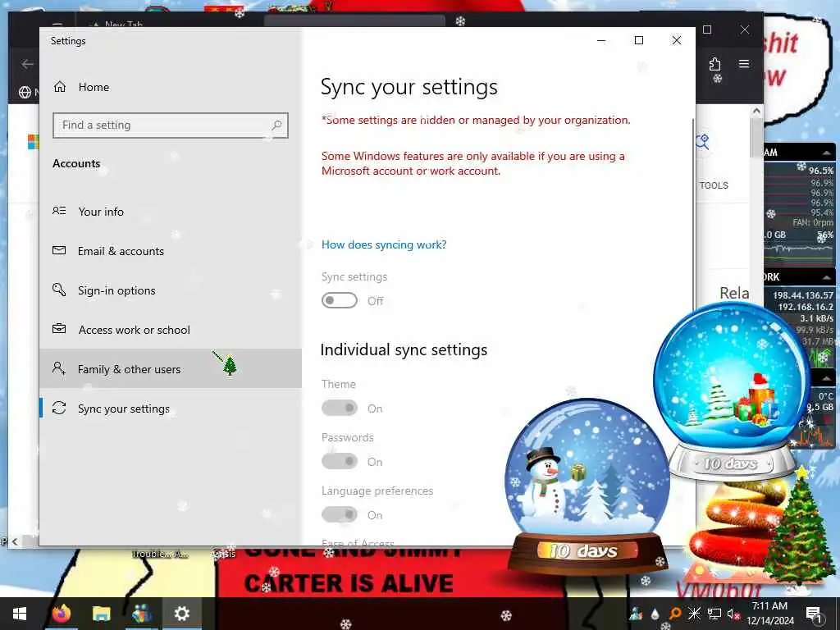Click the muted volume tray icon

click(733, 614)
